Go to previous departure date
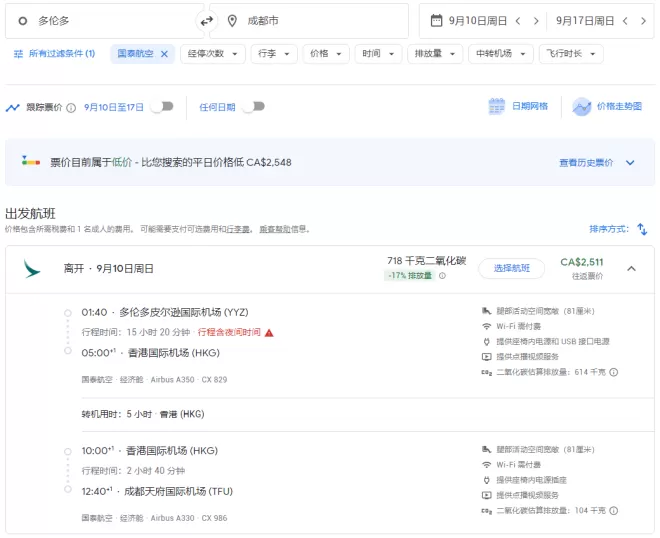Image resolution: width=660 pixels, height=538 pixels. coord(518,21)
